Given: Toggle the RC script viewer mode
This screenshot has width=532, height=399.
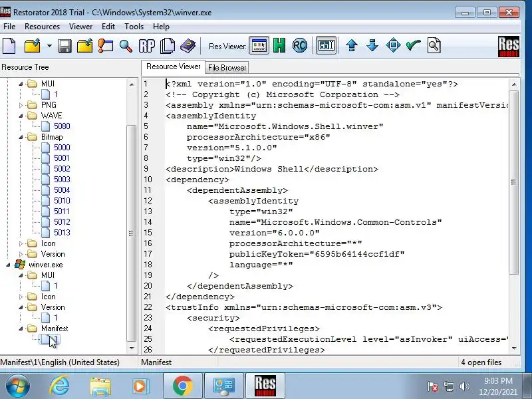Looking at the screenshot, I should coord(300,45).
